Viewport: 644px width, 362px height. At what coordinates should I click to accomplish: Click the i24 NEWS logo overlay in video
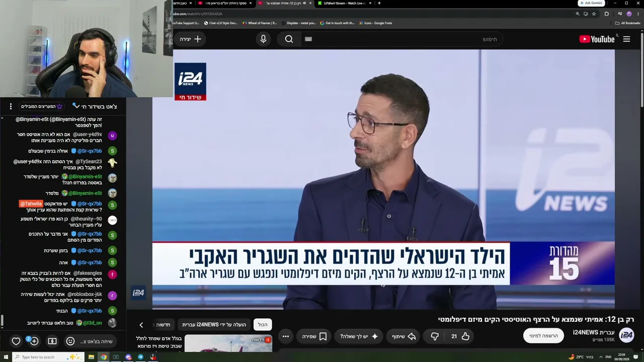click(190, 81)
